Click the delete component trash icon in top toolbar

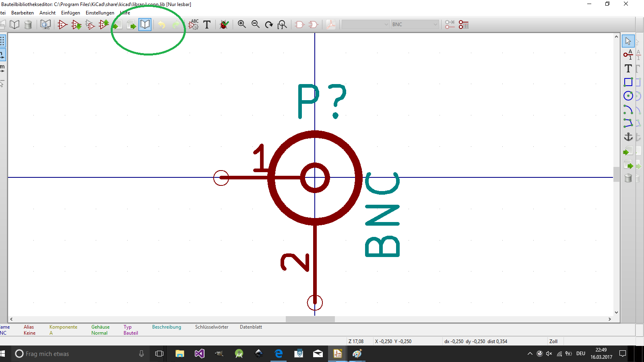point(28,25)
